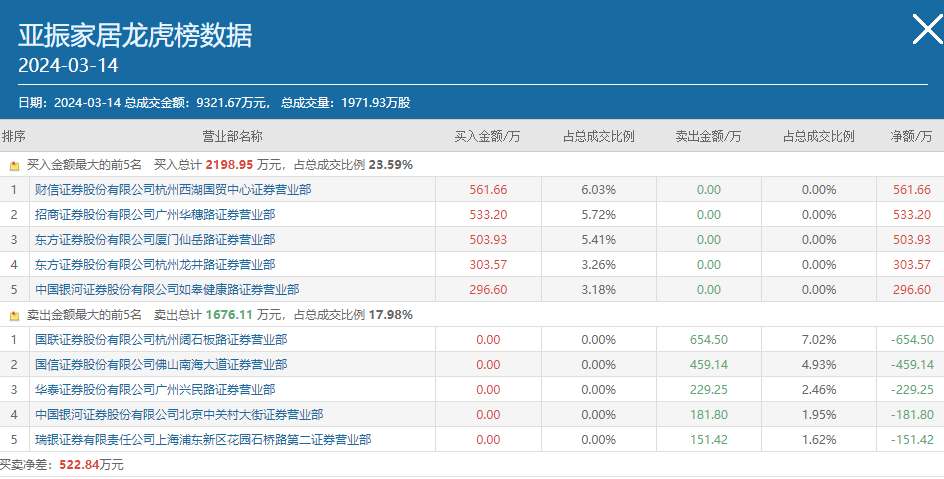Open 东方证券厦门仙岳路证券营业部 link
The height and width of the screenshot is (479, 944).
click(x=155, y=240)
